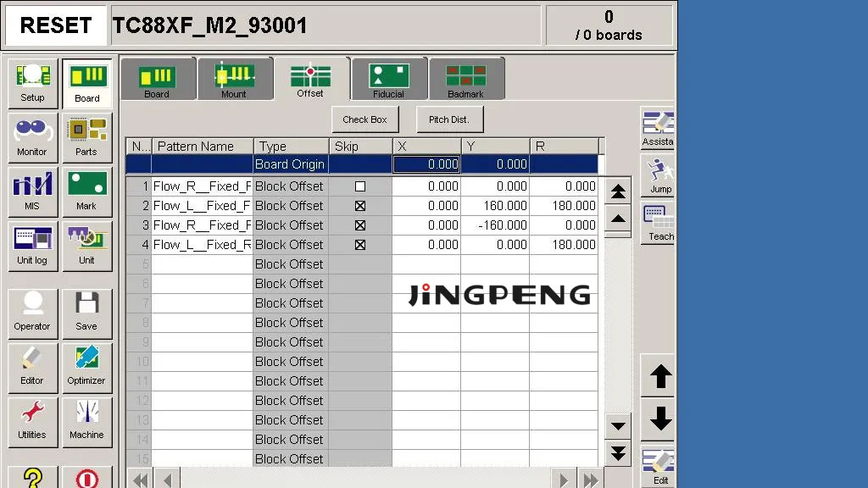Image resolution: width=868 pixels, height=488 pixels.
Task: Open the Machine settings
Action: coord(87,422)
